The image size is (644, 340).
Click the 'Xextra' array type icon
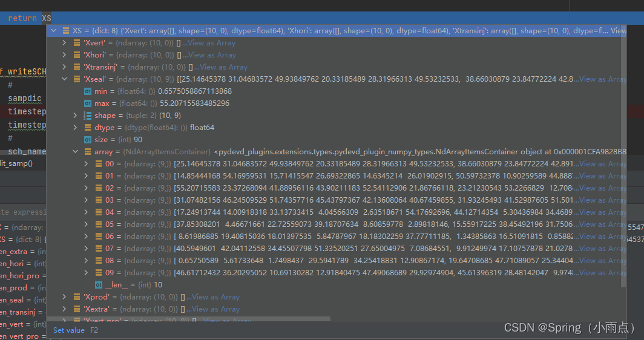[x=77, y=309]
